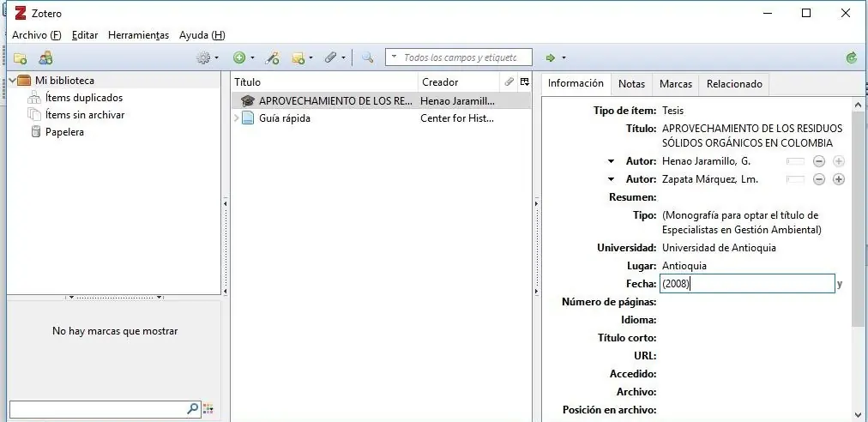Open dropdown arrow next to Locate button
This screenshot has width=868, height=422.
[564, 57]
